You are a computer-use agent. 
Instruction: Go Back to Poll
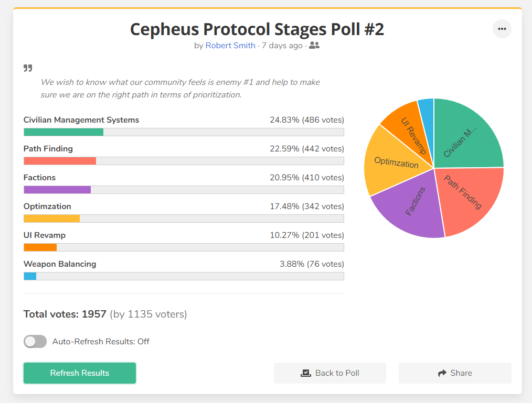[x=330, y=373]
